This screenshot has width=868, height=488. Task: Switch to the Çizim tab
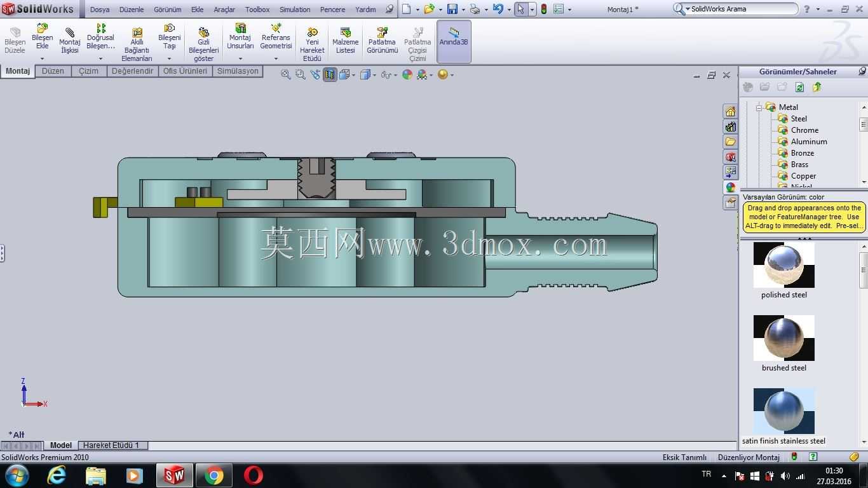point(88,71)
